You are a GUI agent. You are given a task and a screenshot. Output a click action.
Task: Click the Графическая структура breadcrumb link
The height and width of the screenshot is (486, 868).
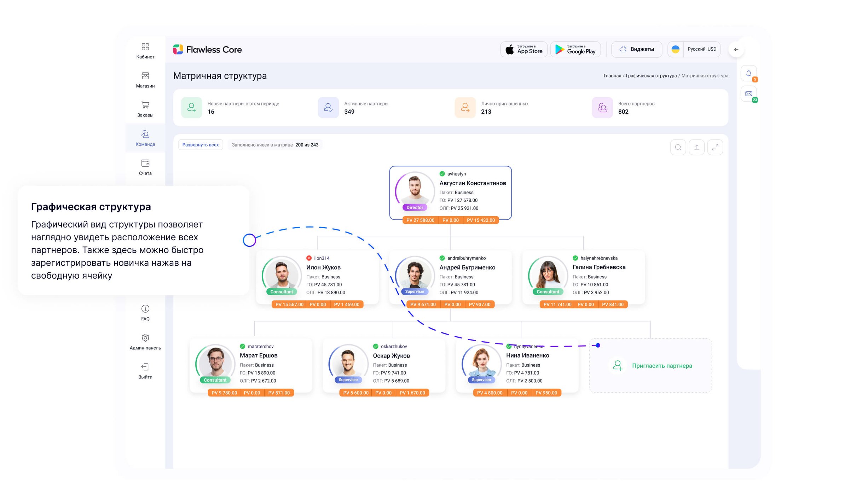(651, 76)
